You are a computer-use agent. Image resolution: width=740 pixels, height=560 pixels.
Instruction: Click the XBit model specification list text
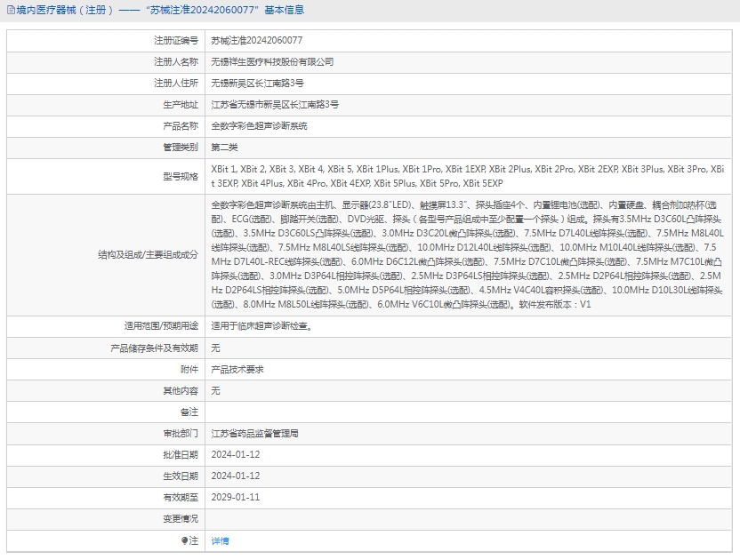coord(467,176)
